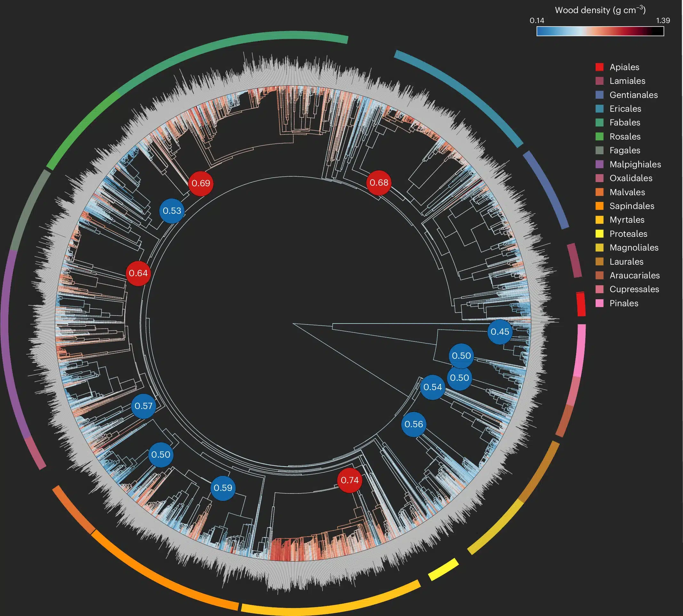Select the Pinales pink legend swatch
683x616 pixels.
[599, 303]
